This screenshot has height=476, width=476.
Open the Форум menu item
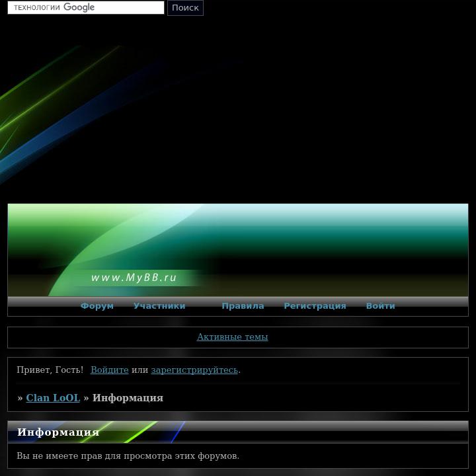(x=97, y=305)
